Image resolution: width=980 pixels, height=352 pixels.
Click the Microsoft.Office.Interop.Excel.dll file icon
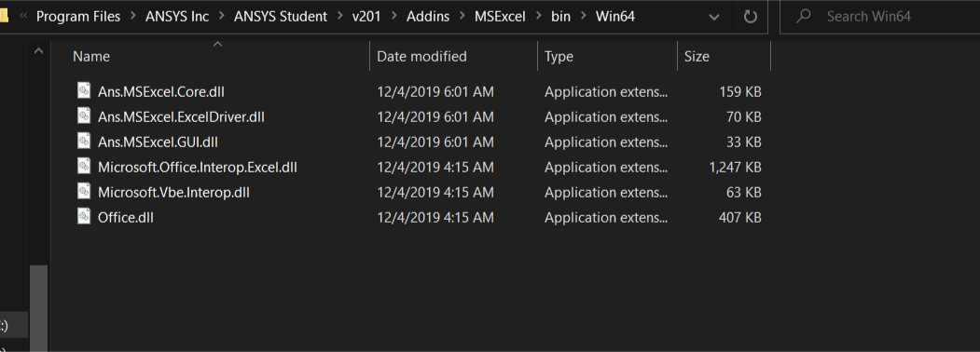pos(84,166)
